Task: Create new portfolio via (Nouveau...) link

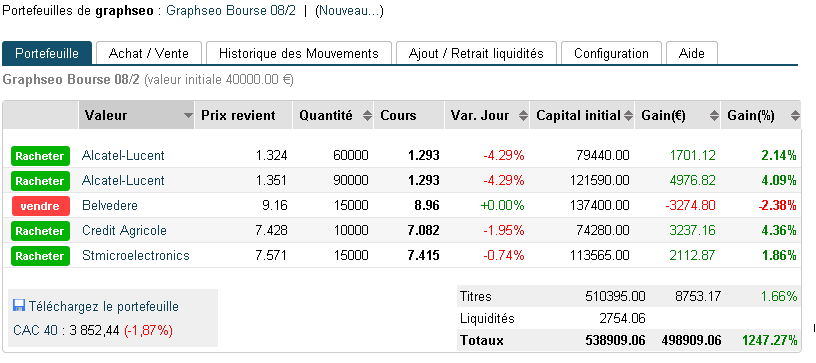Action: click(349, 11)
